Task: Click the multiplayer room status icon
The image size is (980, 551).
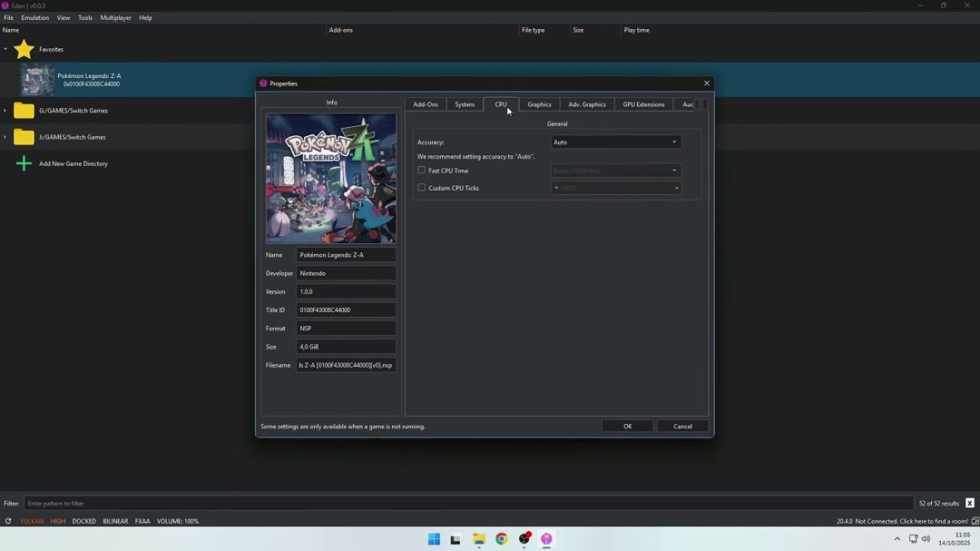Action: 975,521
